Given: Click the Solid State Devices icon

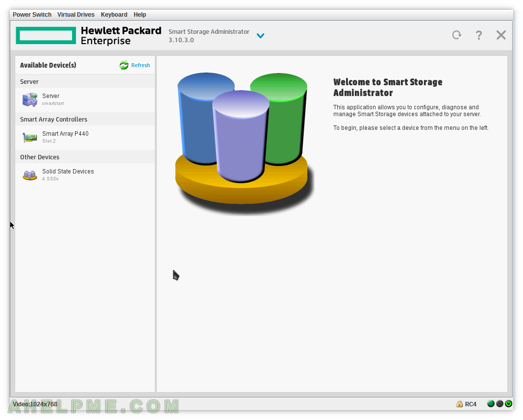Looking at the screenshot, I should coord(30,175).
